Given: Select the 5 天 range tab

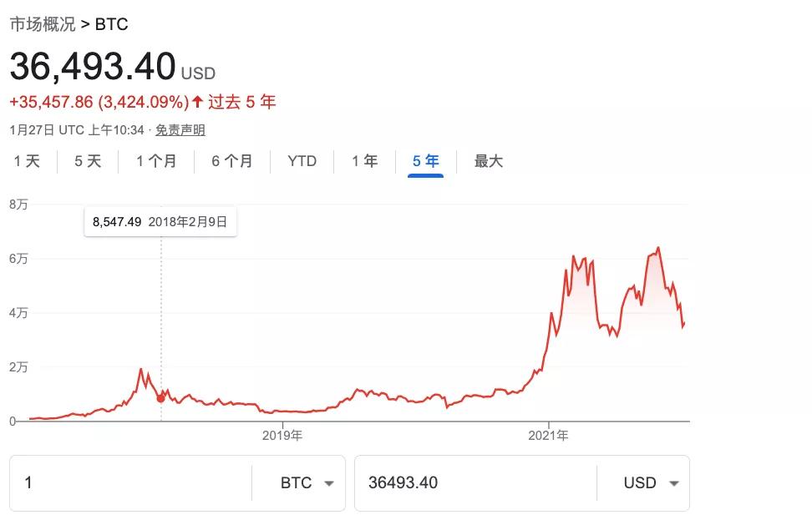Looking at the screenshot, I should coord(88,161).
